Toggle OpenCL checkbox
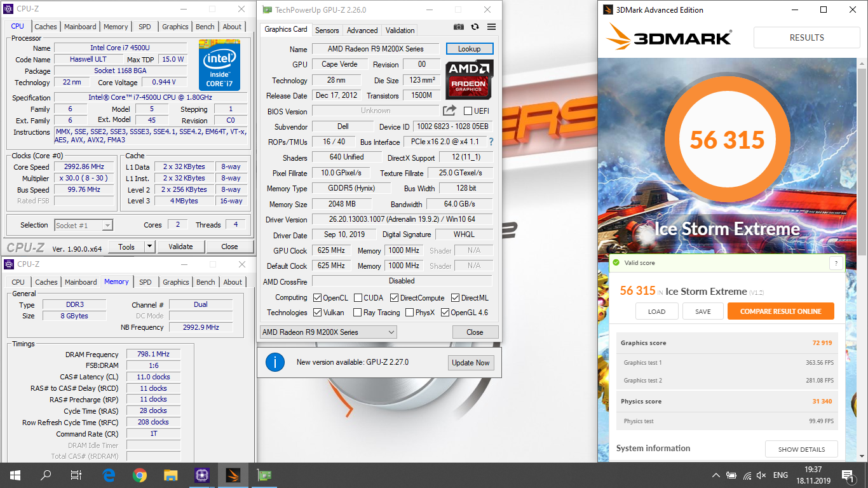The height and width of the screenshot is (488, 868). point(318,297)
